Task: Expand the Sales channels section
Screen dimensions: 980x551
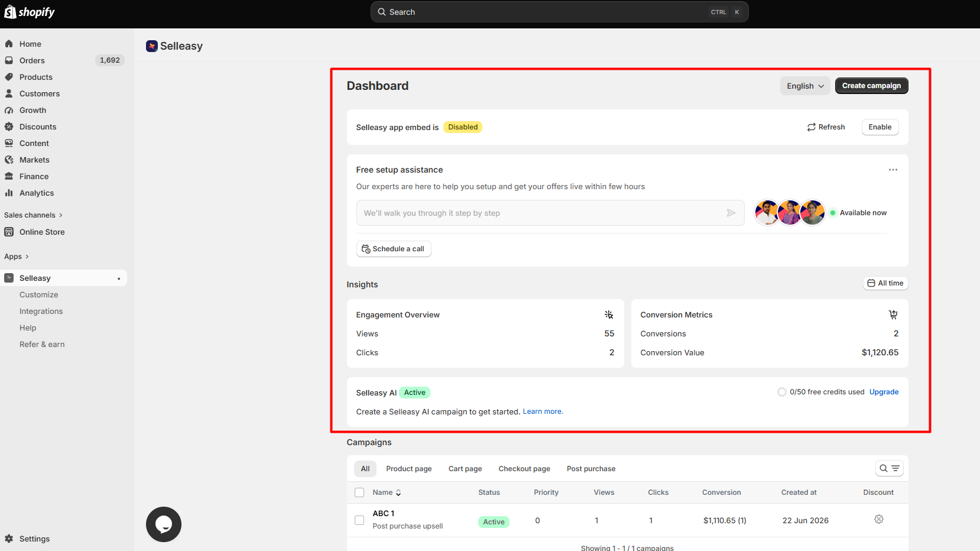Action: point(33,215)
